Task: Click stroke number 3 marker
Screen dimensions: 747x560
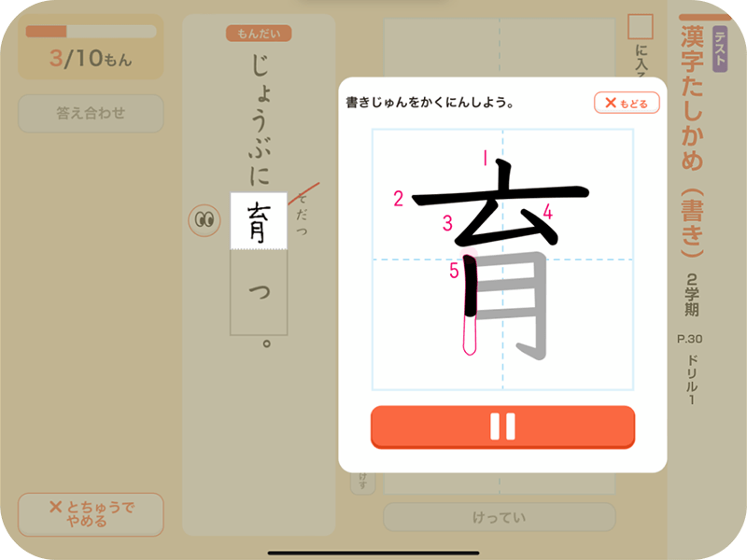Action: [x=447, y=223]
